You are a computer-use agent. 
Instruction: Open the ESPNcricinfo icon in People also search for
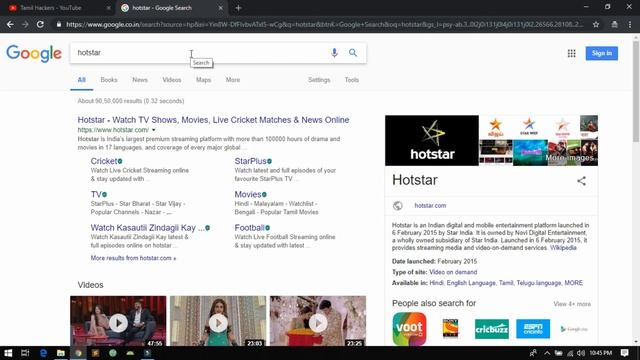tap(533, 329)
